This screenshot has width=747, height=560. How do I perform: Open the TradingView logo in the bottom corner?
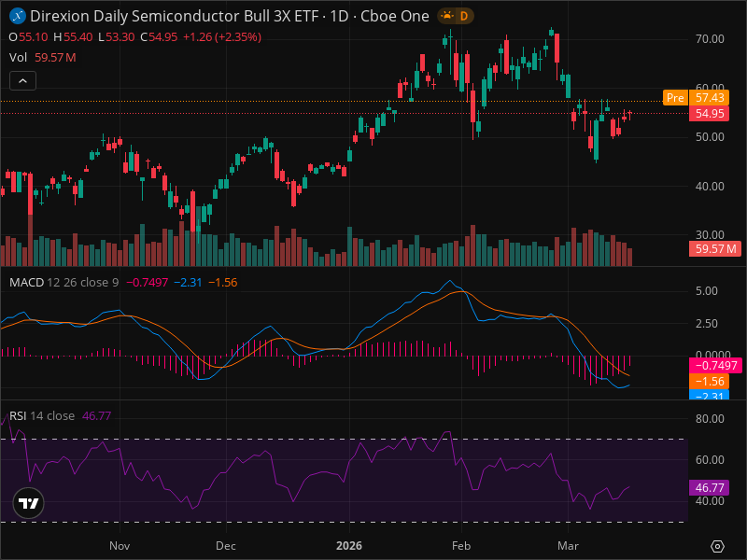[x=29, y=503]
